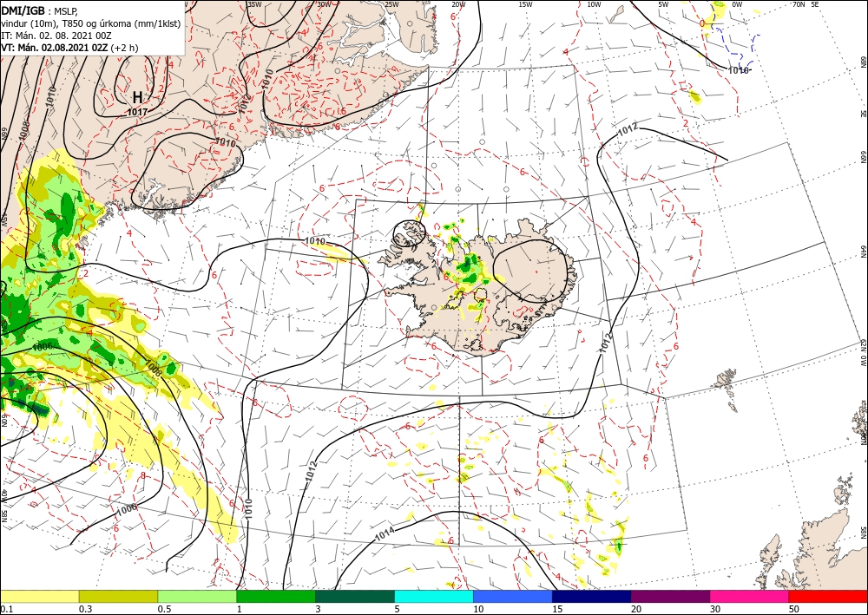The image size is (868, 615).
Task: Click the 'vindur (10m), T850 og úrkoma' line
Action: click(91, 23)
